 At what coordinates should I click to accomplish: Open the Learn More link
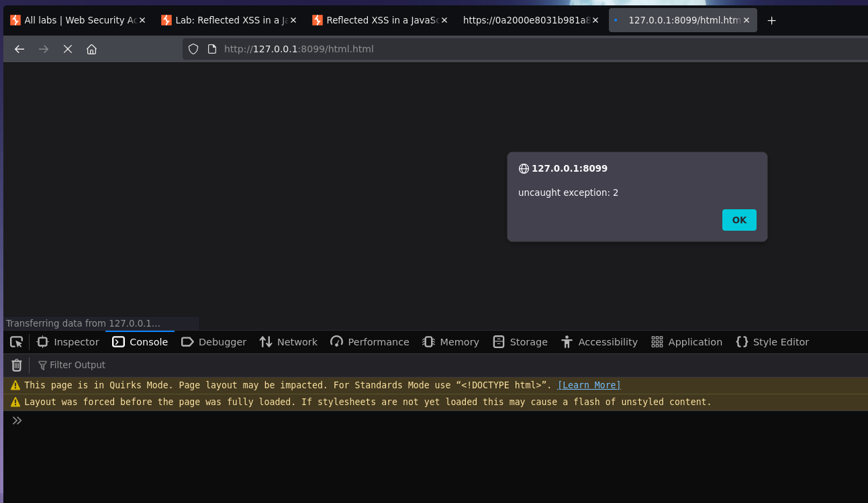tap(589, 385)
